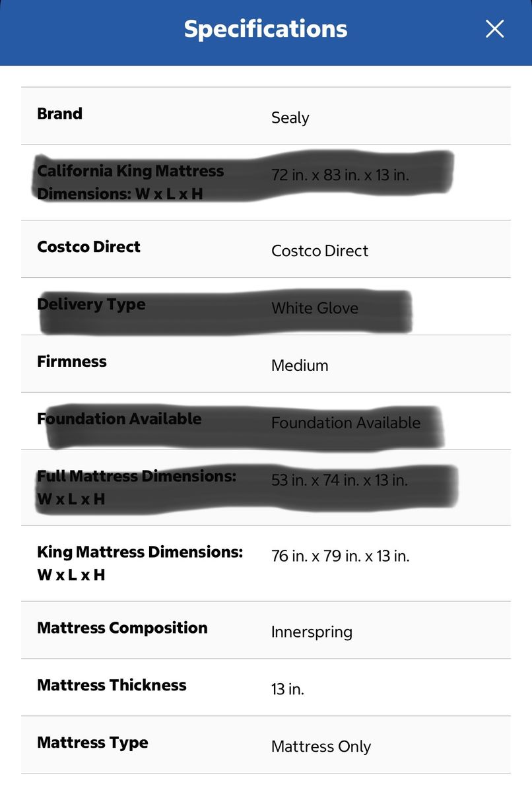Tap Full Mattress Dimensions label

[x=137, y=487]
